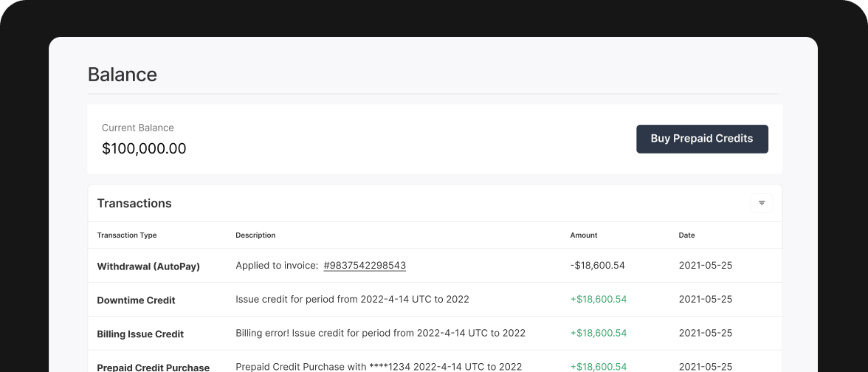The image size is (868, 372).
Task: Click the Buy Prepaid Credits button
Action: click(x=702, y=139)
